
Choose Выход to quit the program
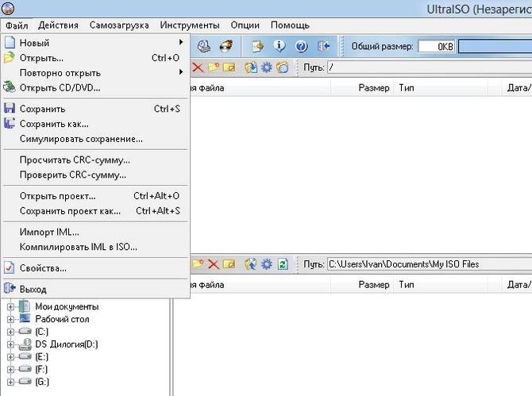[x=95, y=289]
